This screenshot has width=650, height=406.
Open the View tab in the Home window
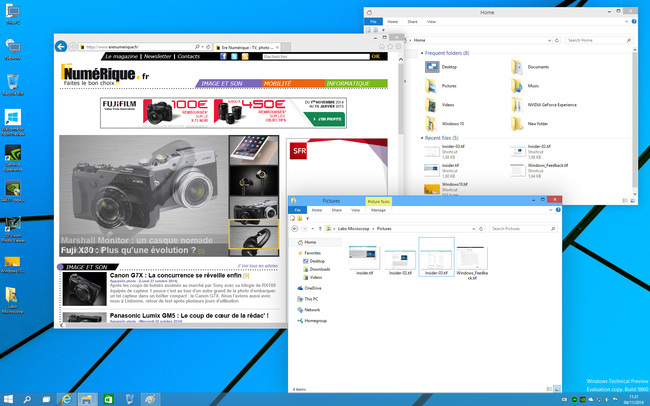[431, 22]
